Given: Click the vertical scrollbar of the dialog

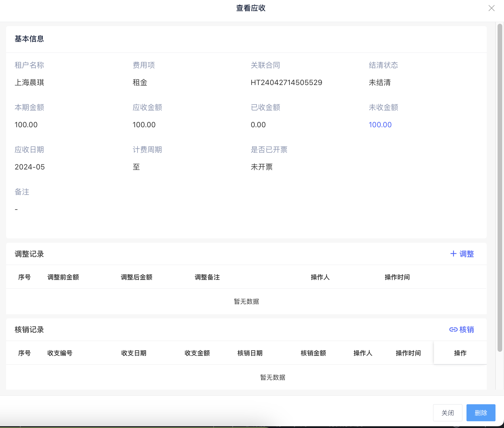Looking at the screenshot, I should (x=500, y=188).
